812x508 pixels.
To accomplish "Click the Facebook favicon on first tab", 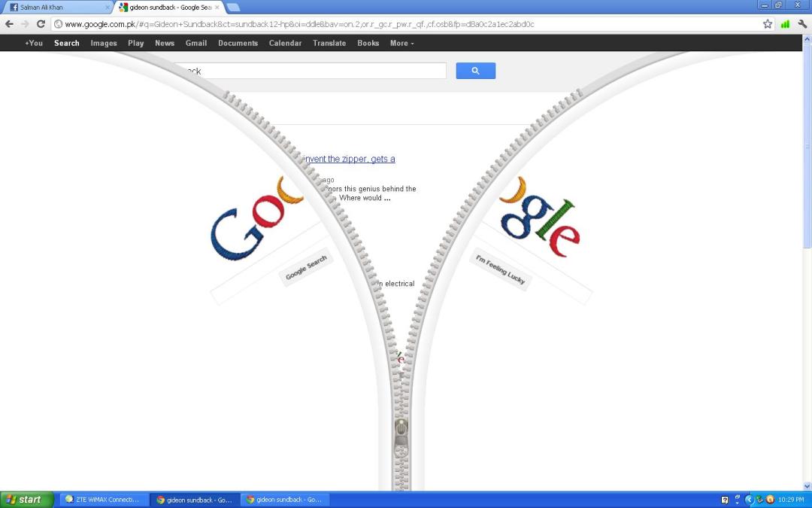I will tap(14, 8).
